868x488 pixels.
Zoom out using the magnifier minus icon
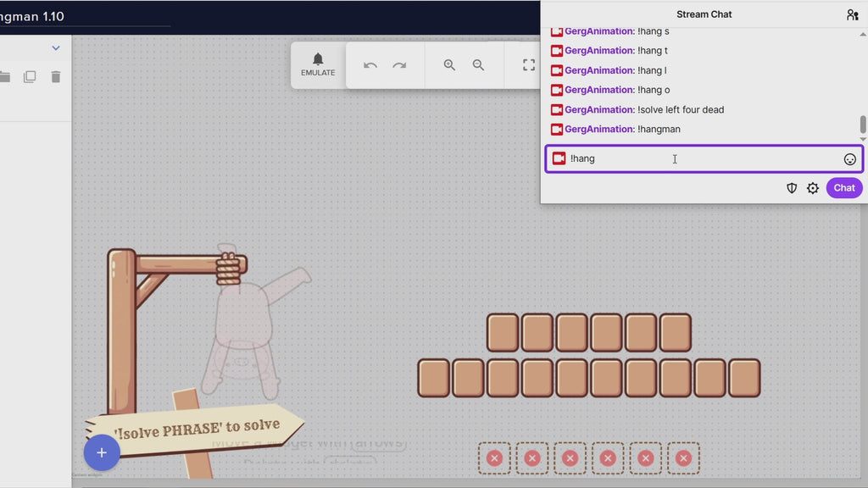[479, 64]
